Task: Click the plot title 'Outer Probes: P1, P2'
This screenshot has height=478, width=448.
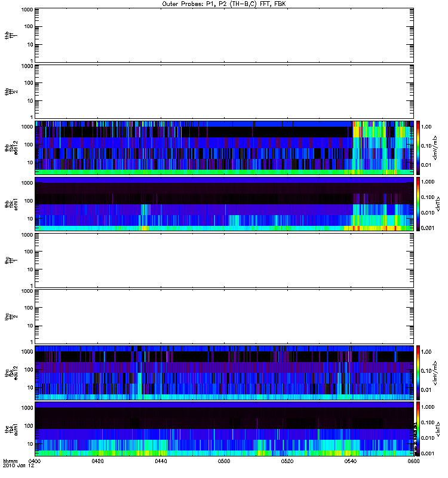Action: click(194, 4)
